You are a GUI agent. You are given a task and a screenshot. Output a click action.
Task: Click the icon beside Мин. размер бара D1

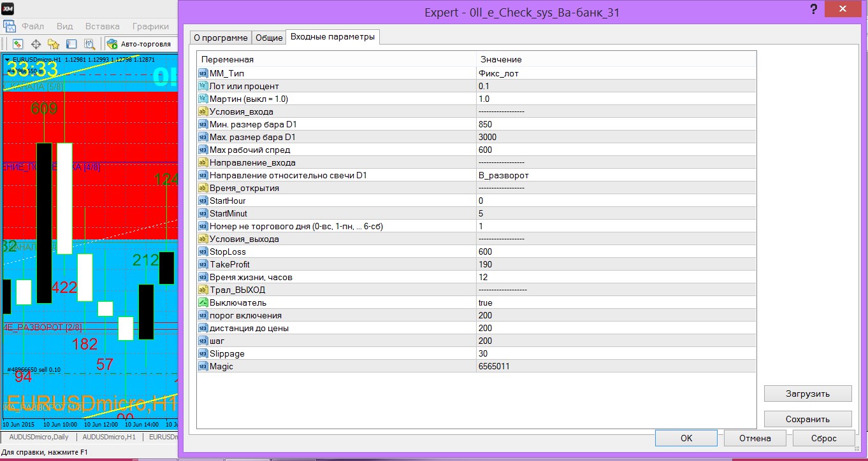[x=203, y=124]
